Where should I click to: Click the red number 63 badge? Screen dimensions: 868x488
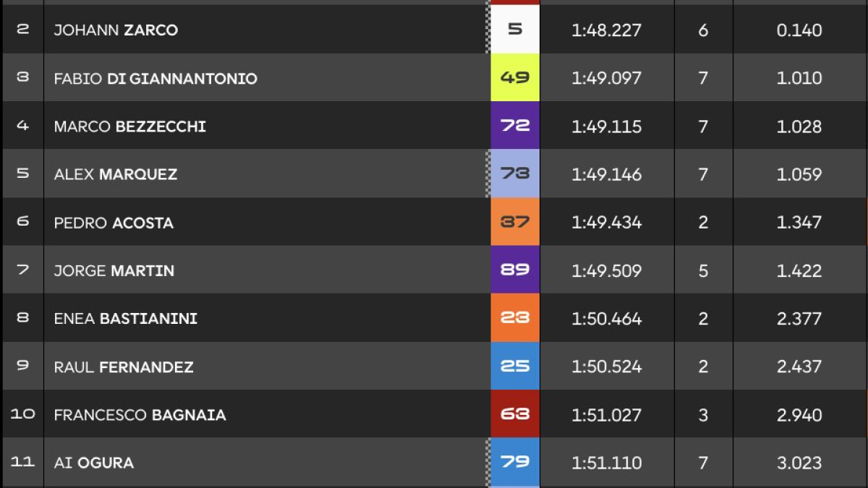pos(515,414)
